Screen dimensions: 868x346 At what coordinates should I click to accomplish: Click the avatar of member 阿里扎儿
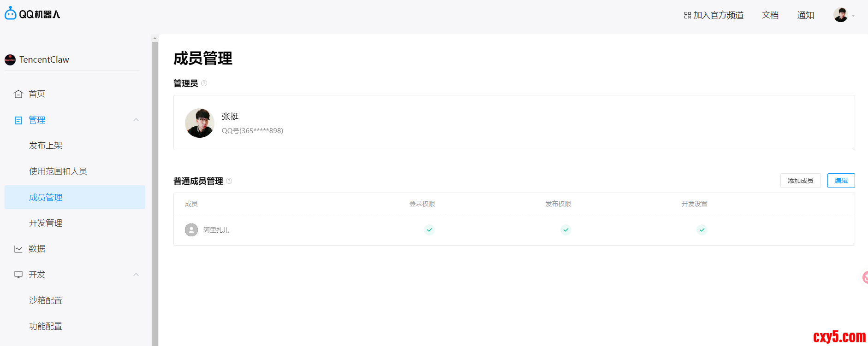coord(191,230)
